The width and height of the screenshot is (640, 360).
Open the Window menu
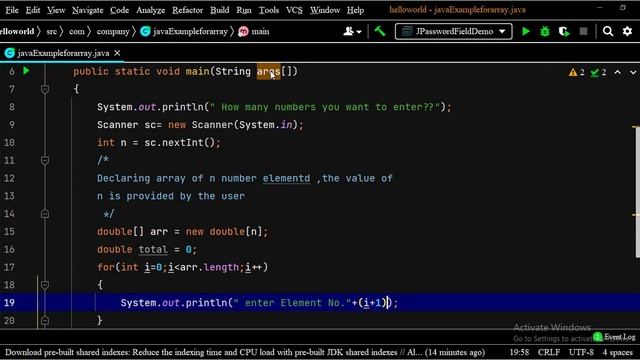(325, 10)
